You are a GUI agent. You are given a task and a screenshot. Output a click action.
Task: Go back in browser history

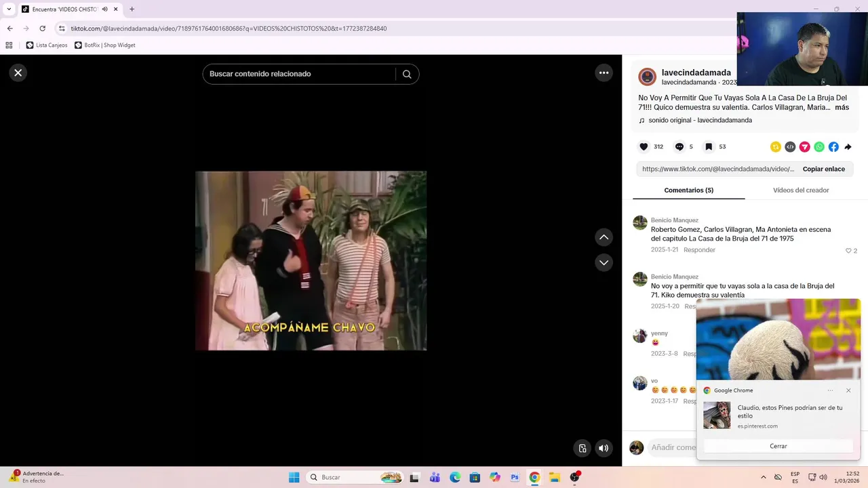coord(9,28)
